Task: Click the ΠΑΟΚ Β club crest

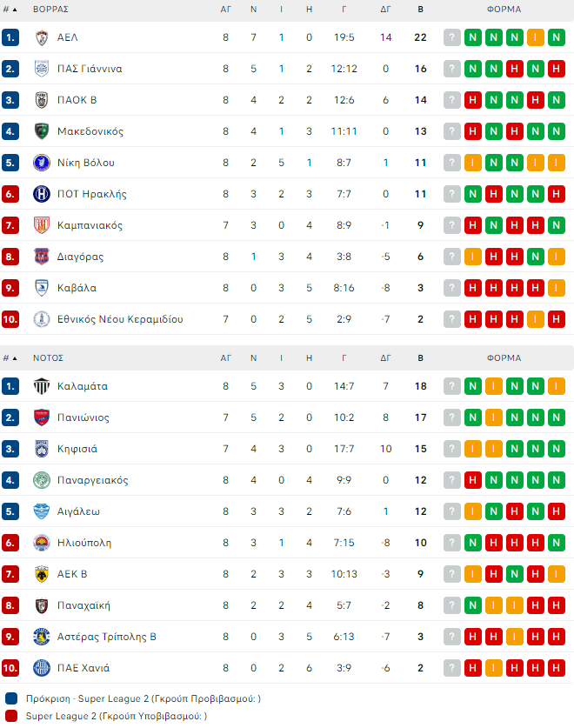Action: (41, 100)
